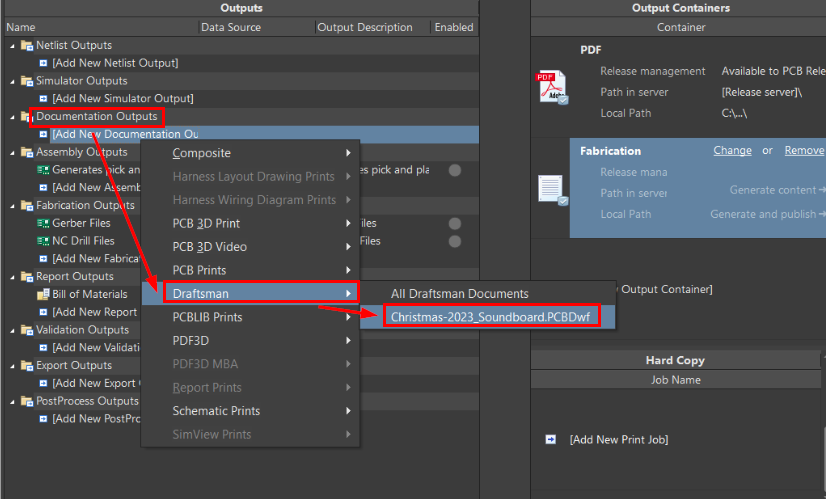Click Generate and publish for Fabrication
The width and height of the screenshot is (826, 499).
pyautogui.click(x=768, y=214)
